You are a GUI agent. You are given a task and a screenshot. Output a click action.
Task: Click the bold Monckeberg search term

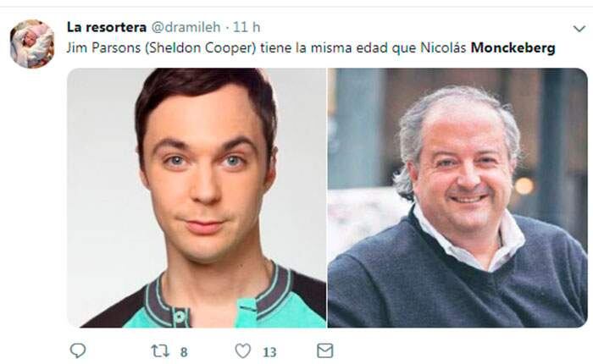click(513, 47)
